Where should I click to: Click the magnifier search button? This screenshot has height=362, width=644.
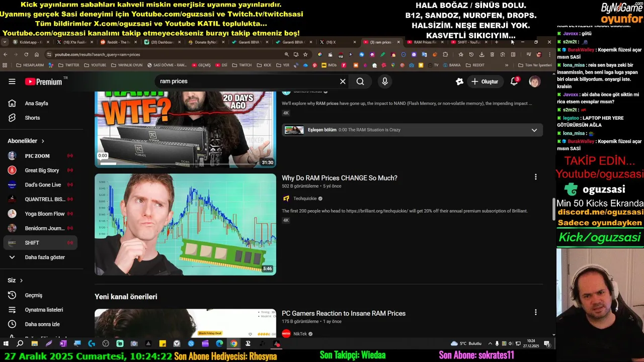tap(360, 81)
